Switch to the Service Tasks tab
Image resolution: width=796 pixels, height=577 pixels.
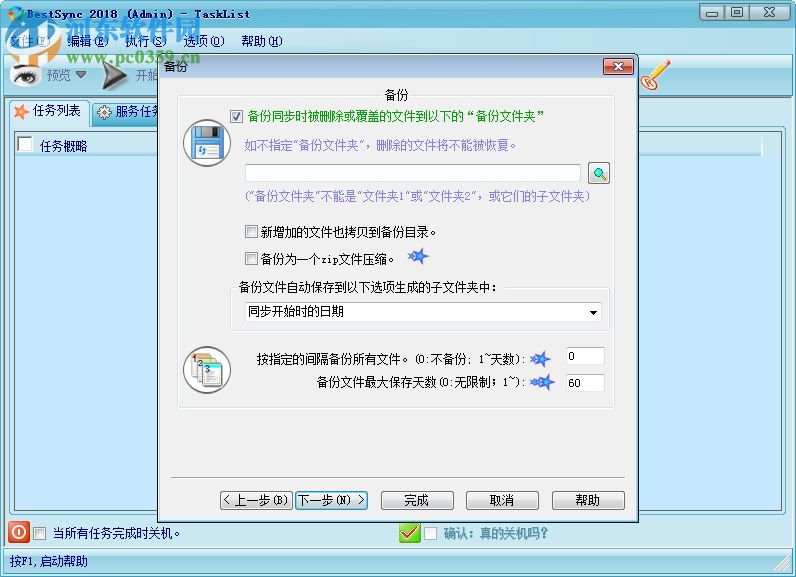127,112
